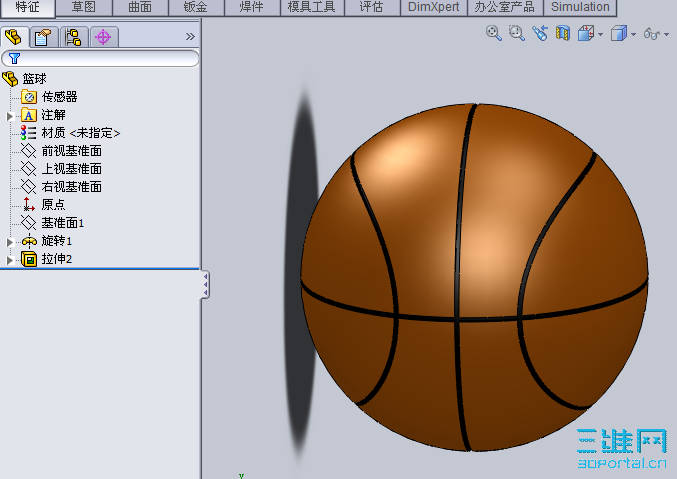Switch to the DimXpert tab
Viewport: 677px width, 479px height.
pos(433,7)
